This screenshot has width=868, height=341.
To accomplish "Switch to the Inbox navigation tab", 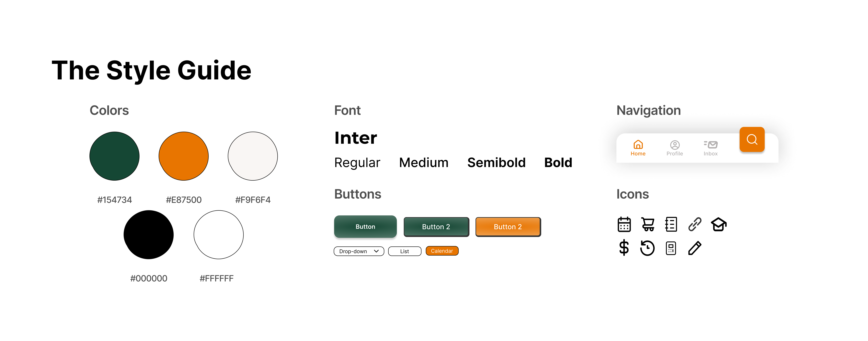I will [x=710, y=148].
